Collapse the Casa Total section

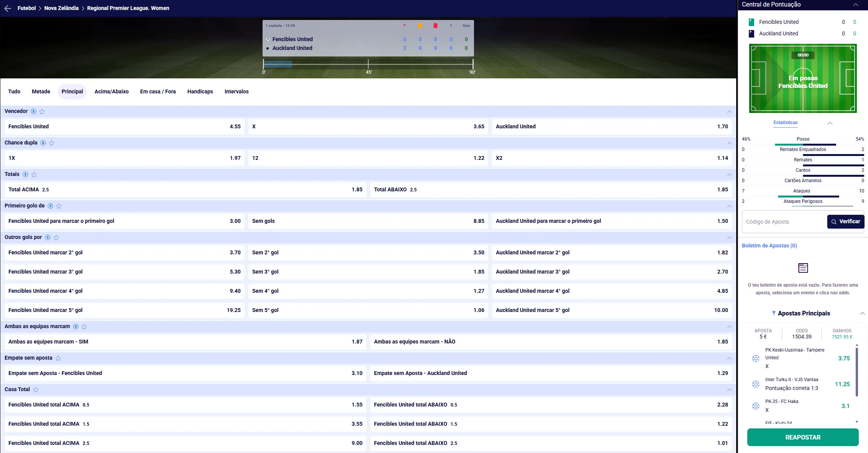pyautogui.click(x=729, y=390)
